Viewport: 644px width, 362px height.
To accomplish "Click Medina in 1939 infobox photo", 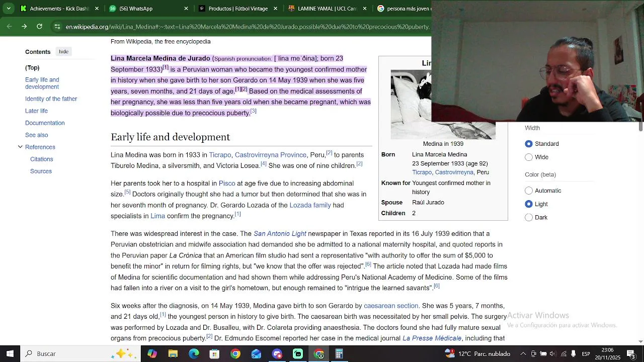I will point(443,105).
